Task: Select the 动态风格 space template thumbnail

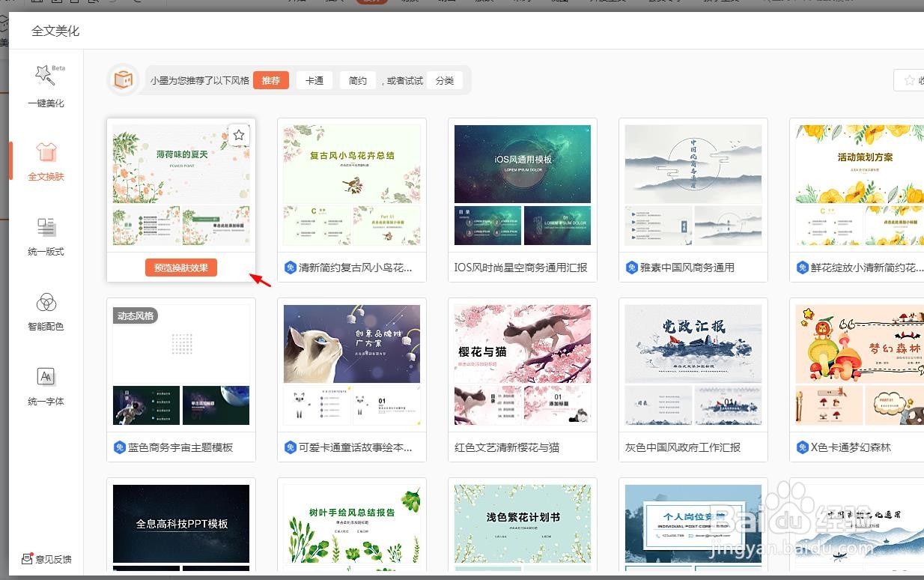Action: click(x=181, y=365)
